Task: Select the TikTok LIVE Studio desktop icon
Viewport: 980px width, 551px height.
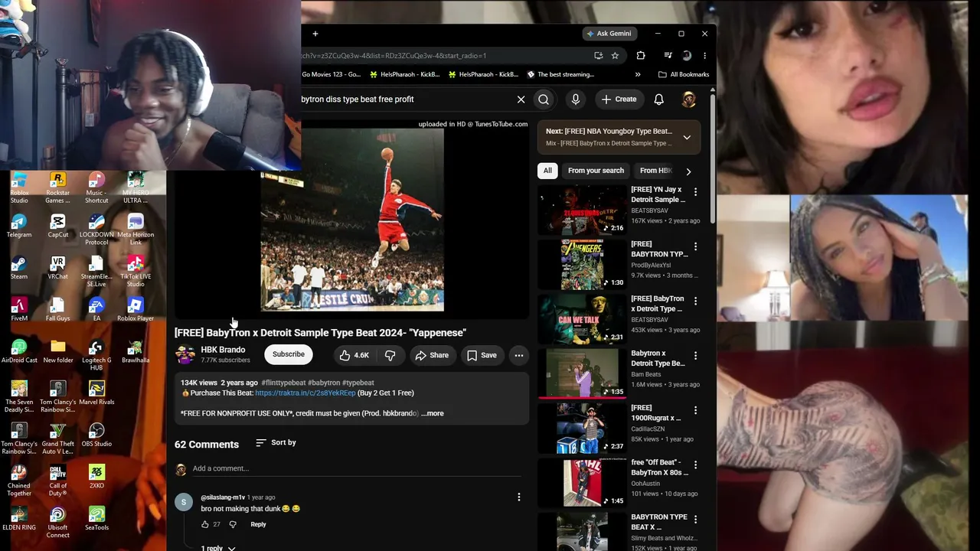Action: 136,272
